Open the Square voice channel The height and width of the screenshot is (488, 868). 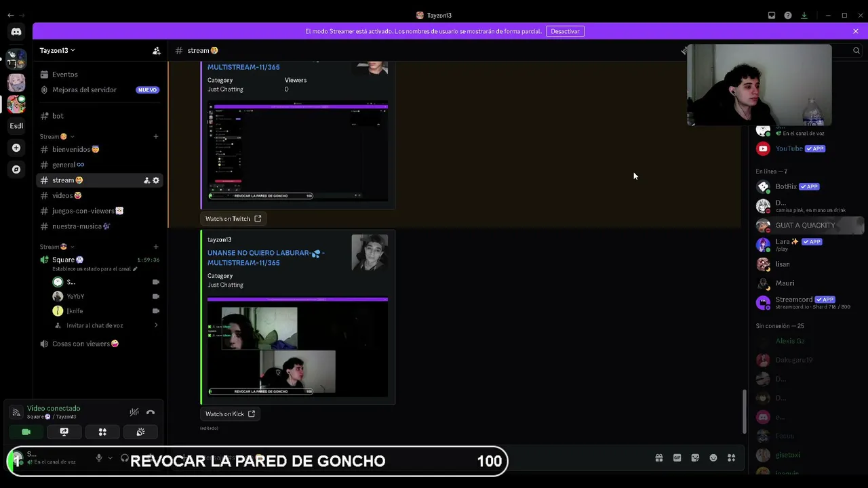99,260
